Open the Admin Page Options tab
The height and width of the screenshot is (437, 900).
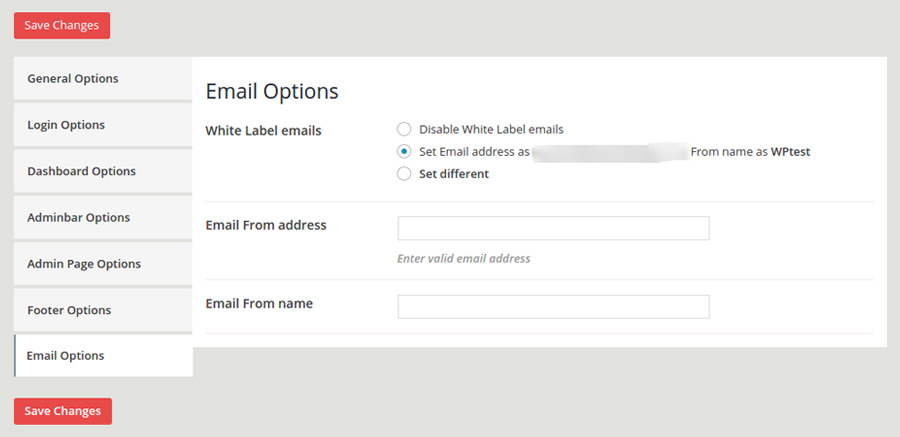[84, 264]
